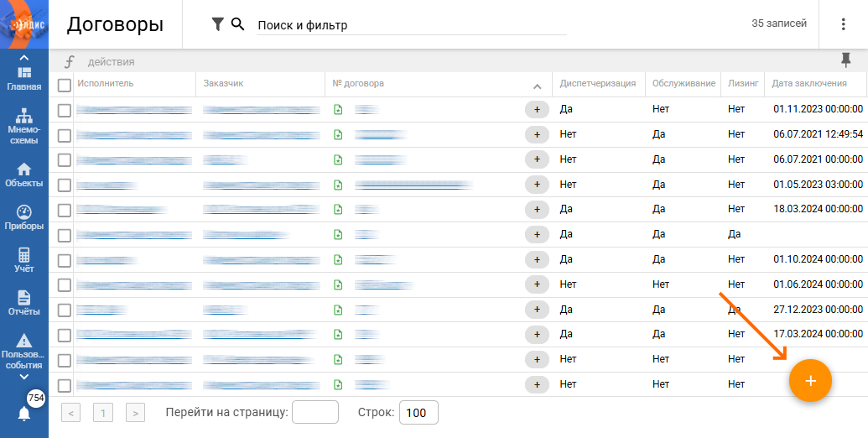Image resolution: width=868 pixels, height=438 pixels.
Task: Open document icon in row dated 18.03.2024
Action: 338,209
